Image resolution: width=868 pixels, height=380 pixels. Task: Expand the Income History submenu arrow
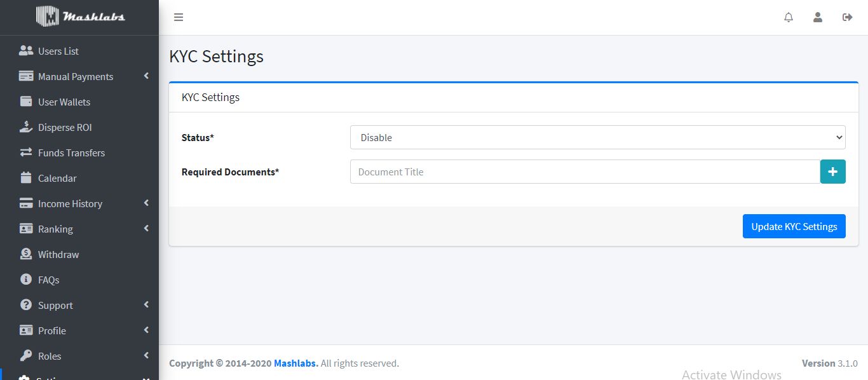(x=146, y=203)
